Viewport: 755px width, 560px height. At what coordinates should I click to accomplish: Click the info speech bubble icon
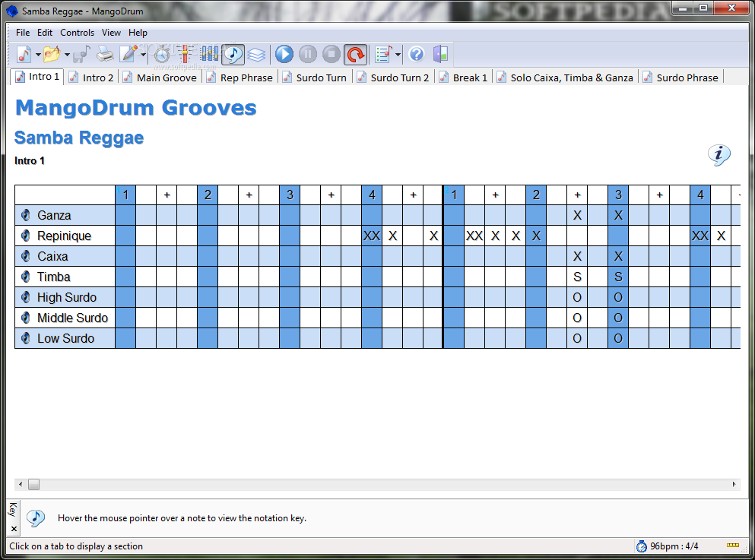[719, 155]
